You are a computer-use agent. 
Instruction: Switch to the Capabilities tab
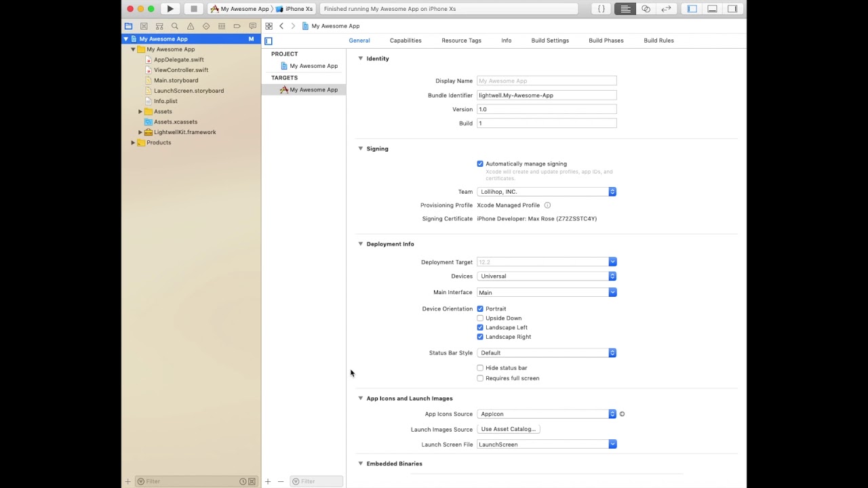(x=406, y=41)
